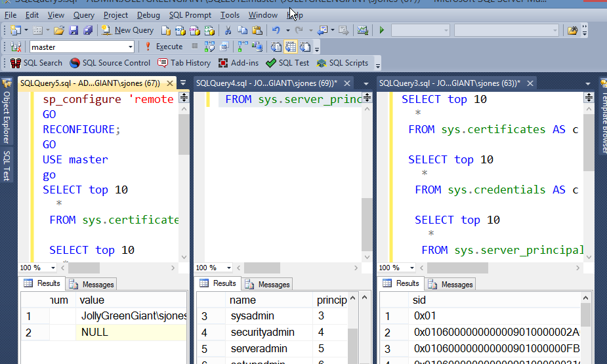Open the master database dropdown
Viewport: 607px width, 364px height.
coord(131,47)
